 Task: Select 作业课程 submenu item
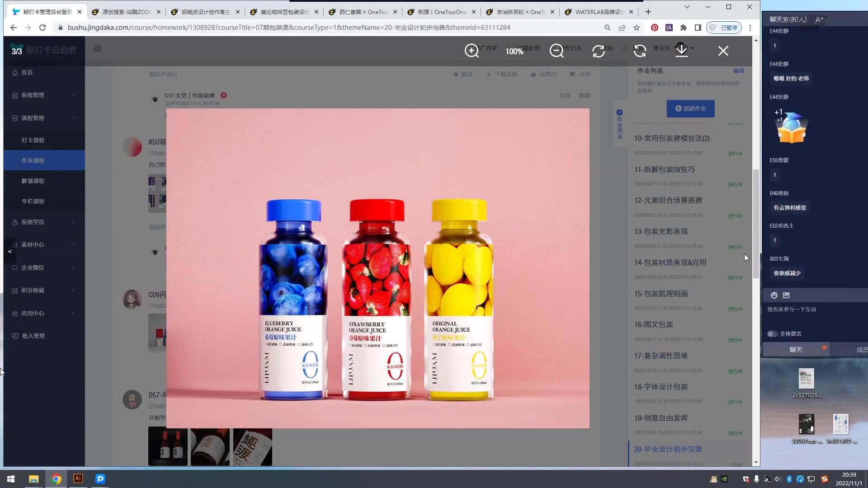pos(44,160)
